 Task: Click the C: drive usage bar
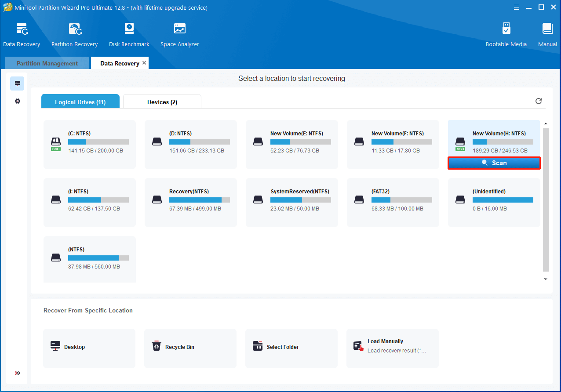(98, 142)
